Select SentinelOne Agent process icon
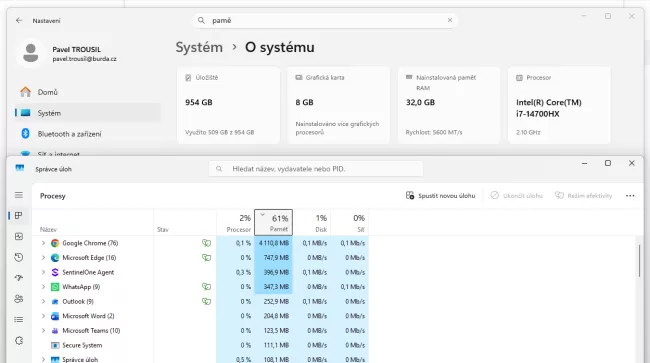650x363 pixels. pos(55,272)
